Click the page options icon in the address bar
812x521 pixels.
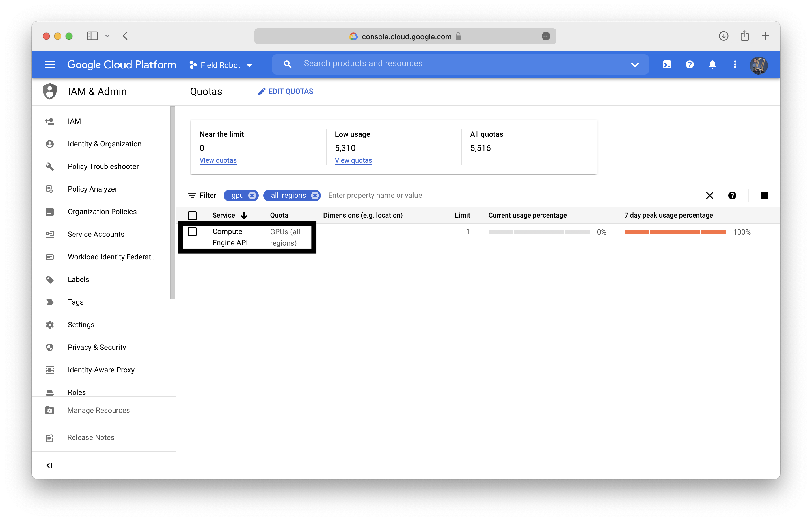pos(546,36)
